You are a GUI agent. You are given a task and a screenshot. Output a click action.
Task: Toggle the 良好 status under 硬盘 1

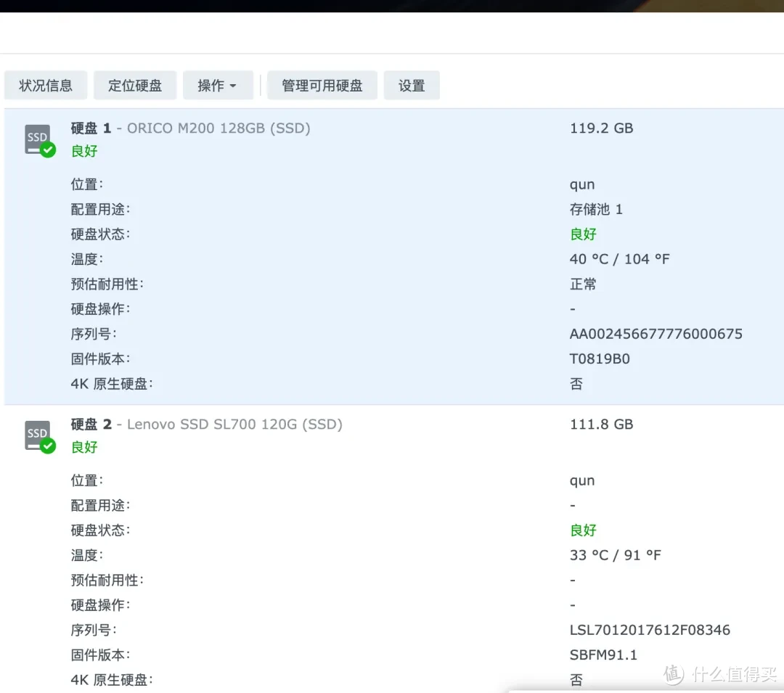tap(83, 151)
